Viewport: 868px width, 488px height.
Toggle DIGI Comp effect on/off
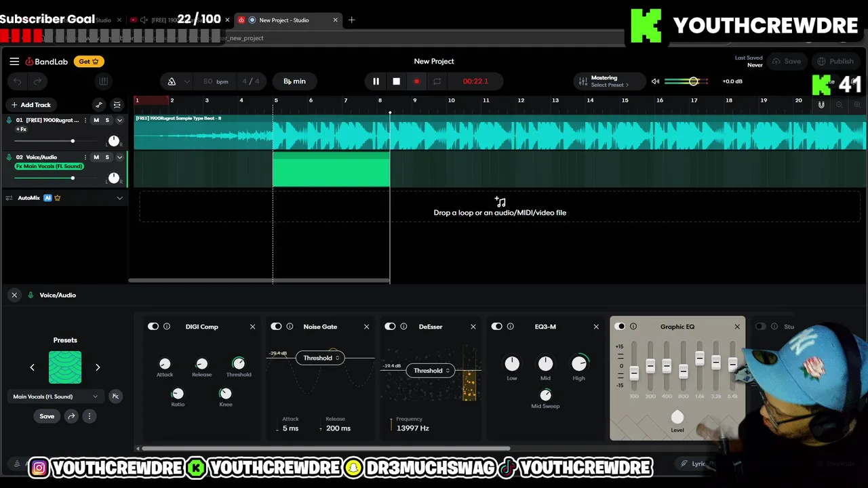click(153, 327)
